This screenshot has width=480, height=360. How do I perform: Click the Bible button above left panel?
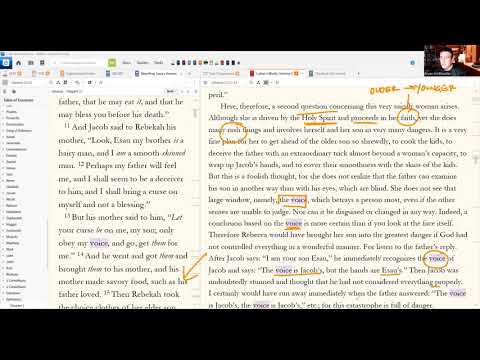tap(170, 91)
